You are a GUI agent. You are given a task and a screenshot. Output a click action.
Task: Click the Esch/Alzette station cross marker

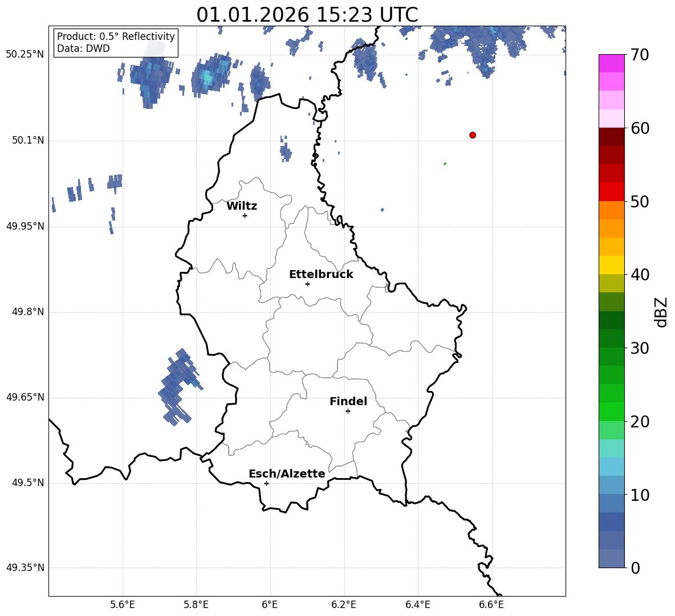tap(266, 483)
